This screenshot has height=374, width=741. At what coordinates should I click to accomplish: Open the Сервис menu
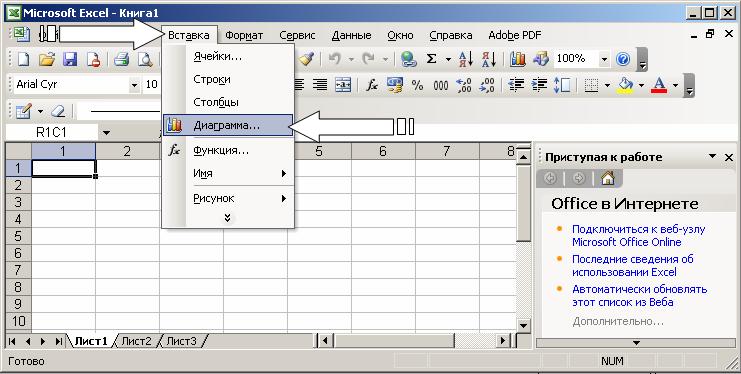tap(297, 35)
